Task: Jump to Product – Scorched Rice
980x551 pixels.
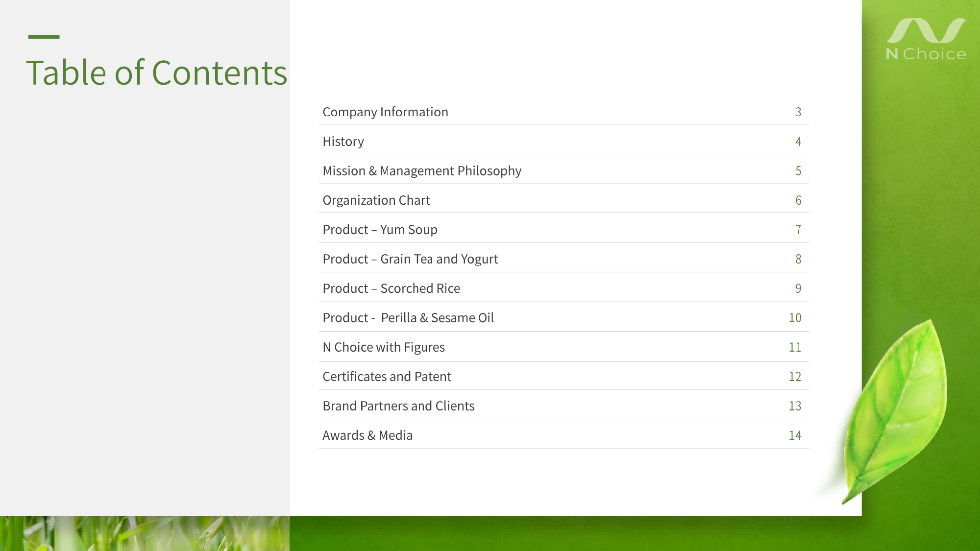Action: 391,288
